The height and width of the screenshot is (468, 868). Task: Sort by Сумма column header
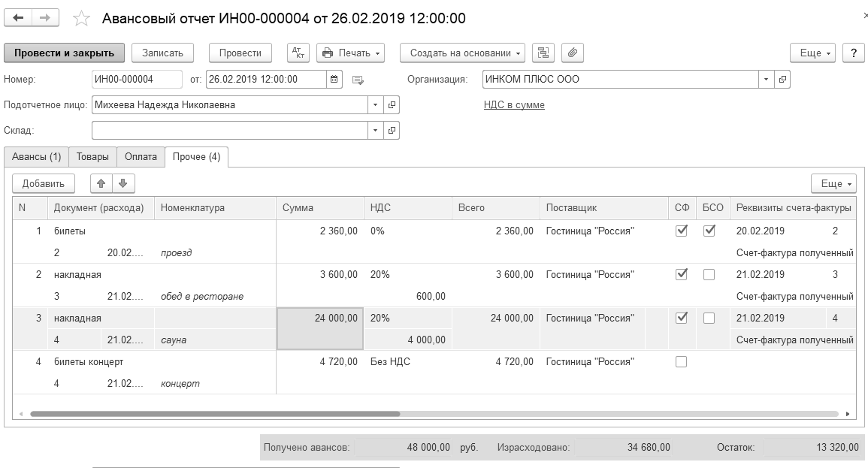[x=320, y=208]
